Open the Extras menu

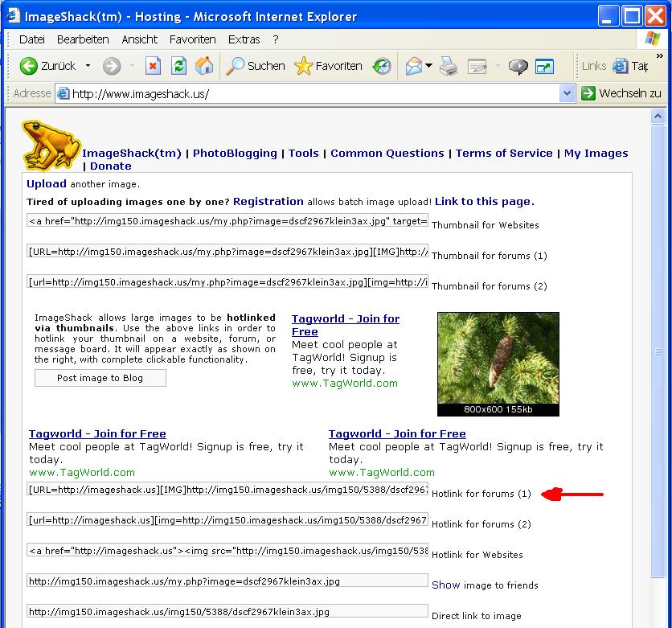click(x=244, y=39)
